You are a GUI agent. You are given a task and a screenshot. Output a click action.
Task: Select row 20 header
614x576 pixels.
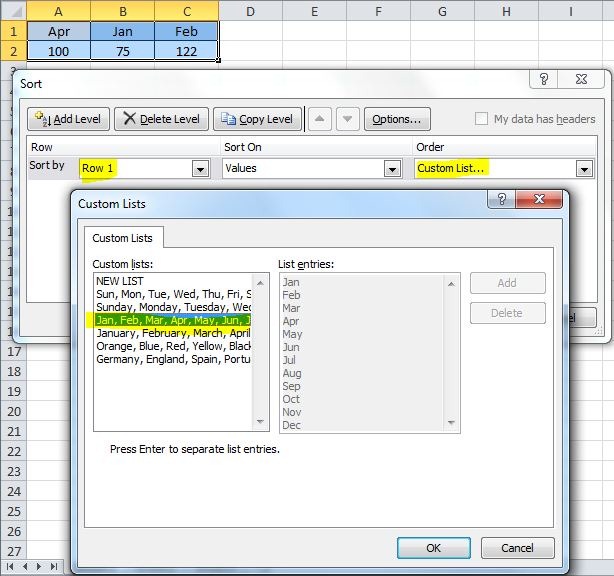14,412
